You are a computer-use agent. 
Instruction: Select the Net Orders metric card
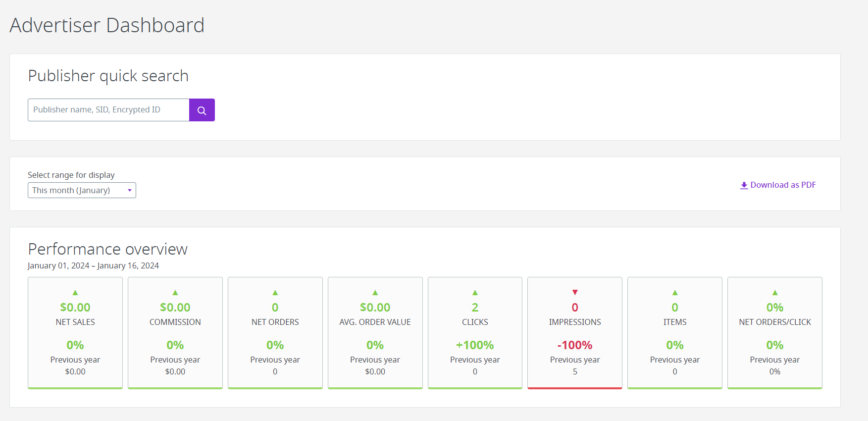[x=275, y=333]
